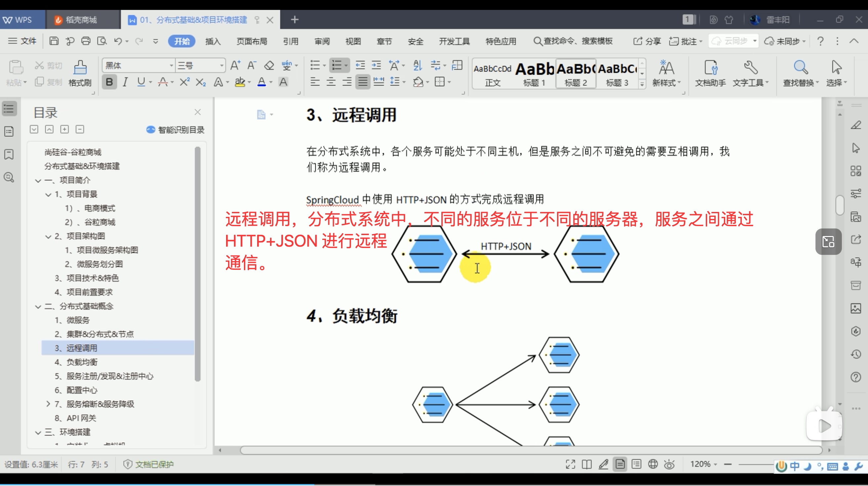
Task: Toggle Italic formatting button
Action: coord(125,82)
